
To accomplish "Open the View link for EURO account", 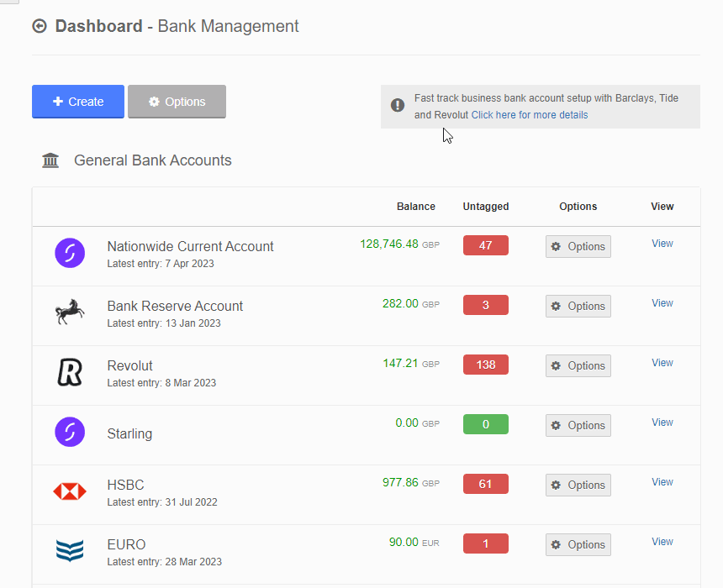I will point(662,542).
